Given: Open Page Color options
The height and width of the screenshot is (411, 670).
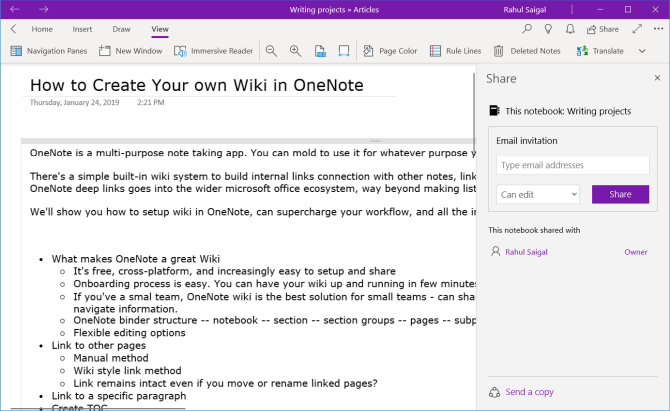Looking at the screenshot, I should point(390,50).
